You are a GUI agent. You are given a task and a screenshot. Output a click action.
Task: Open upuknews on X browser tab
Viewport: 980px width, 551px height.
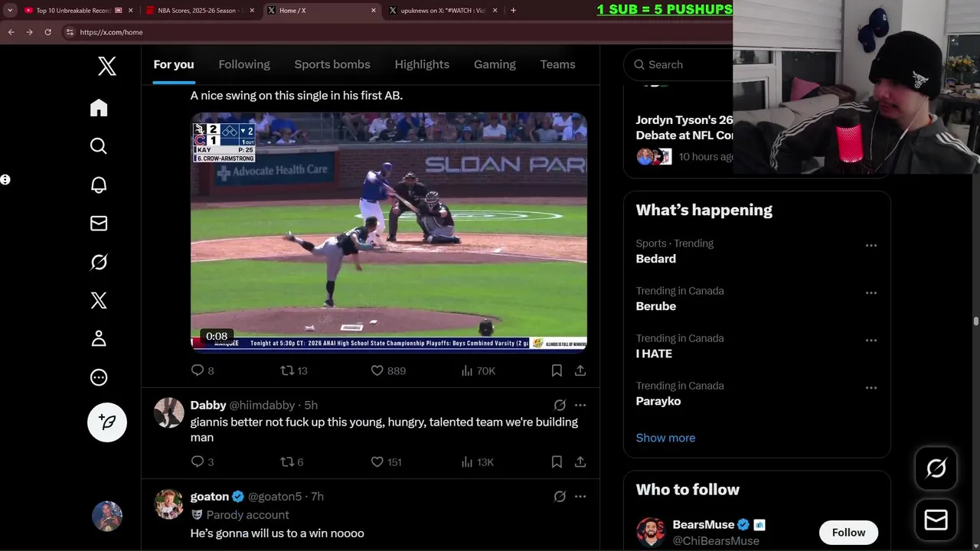pos(442,11)
